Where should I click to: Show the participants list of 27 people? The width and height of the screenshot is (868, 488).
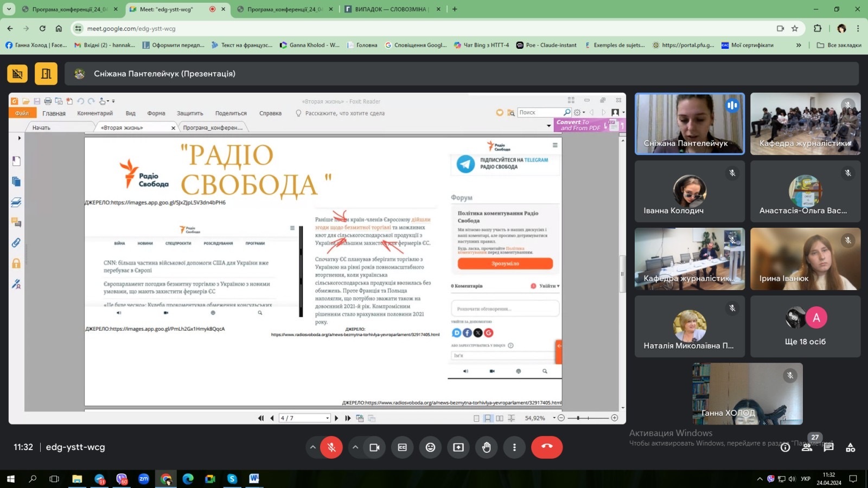(x=807, y=447)
